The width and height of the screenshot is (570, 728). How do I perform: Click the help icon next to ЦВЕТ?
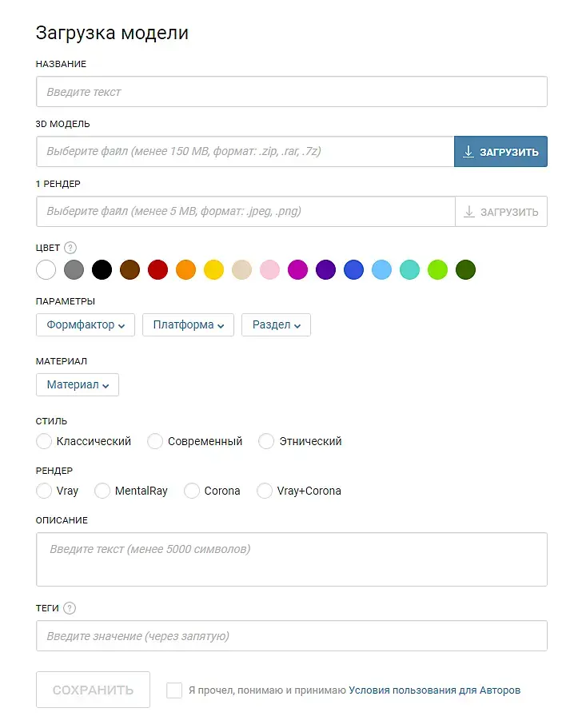coord(70,248)
